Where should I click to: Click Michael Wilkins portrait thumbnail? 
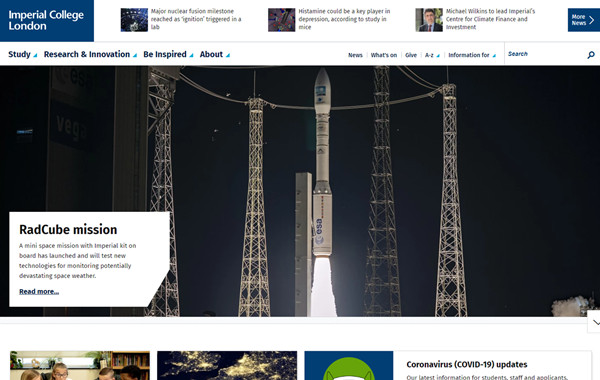(429, 20)
